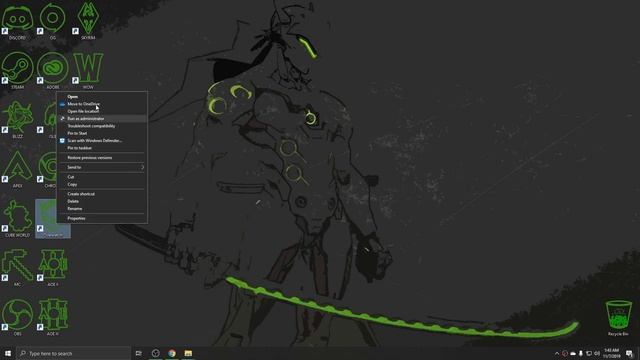Click the microphone tray icon
640x360 pixels.
click(581, 353)
